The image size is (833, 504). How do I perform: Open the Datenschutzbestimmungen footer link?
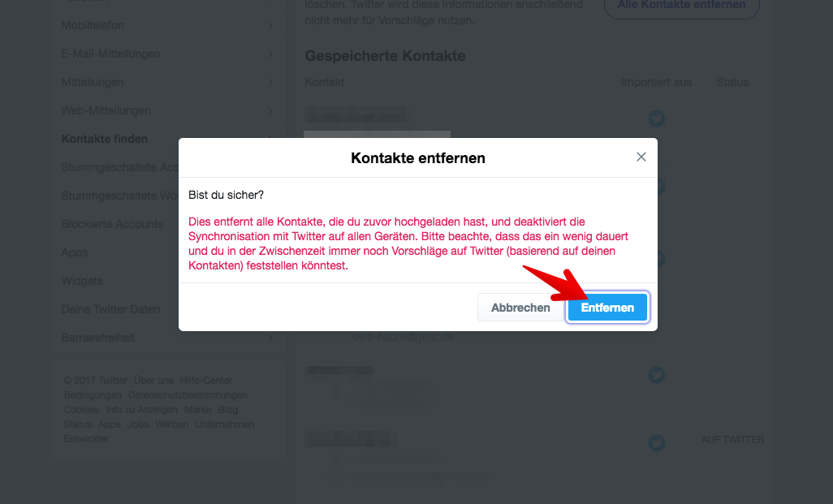pos(188,395)
